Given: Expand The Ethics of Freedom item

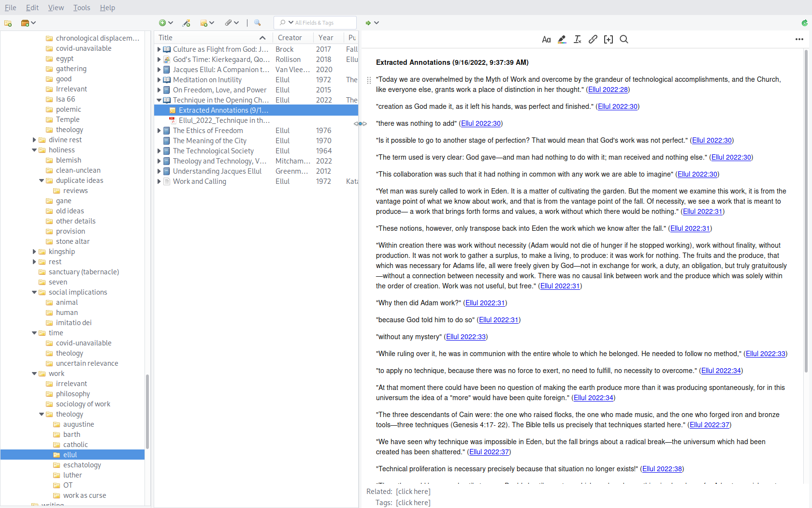Looking at the screenshot, I should [159, 131].
